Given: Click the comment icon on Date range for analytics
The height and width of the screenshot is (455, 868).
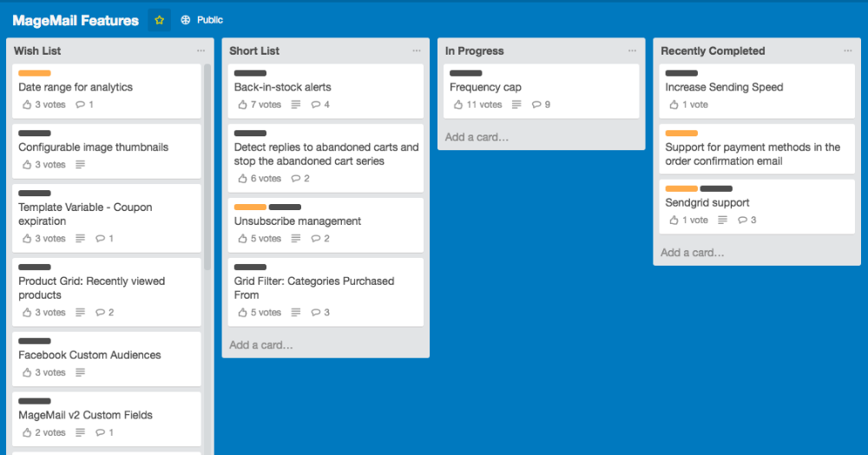Looking at the screenshot, I should pos(81,105).
